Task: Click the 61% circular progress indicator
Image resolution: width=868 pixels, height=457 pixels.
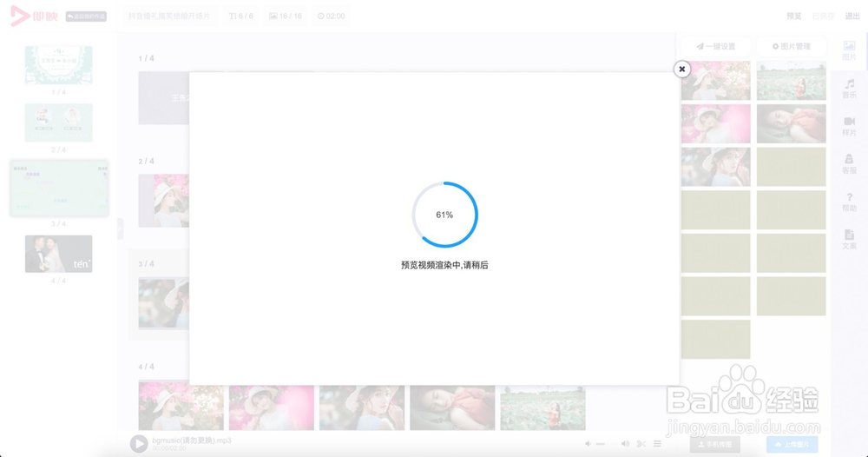Action: [444, 215]
